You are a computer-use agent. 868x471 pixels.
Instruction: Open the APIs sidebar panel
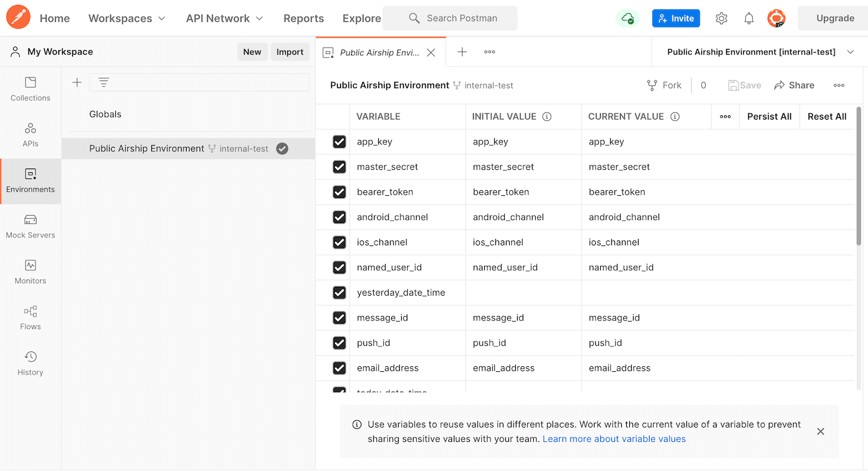pos(30,135)
